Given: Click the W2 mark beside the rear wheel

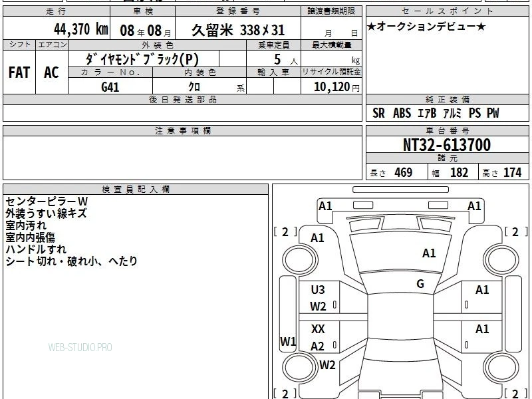Looking at the screenshot, I should click(327, 365).
